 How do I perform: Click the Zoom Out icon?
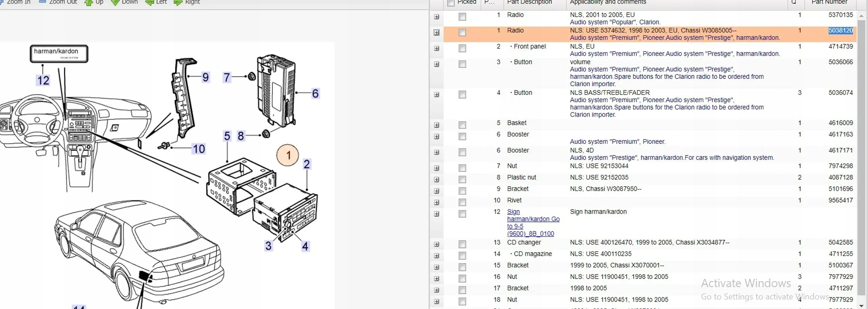tap(42, 2)
